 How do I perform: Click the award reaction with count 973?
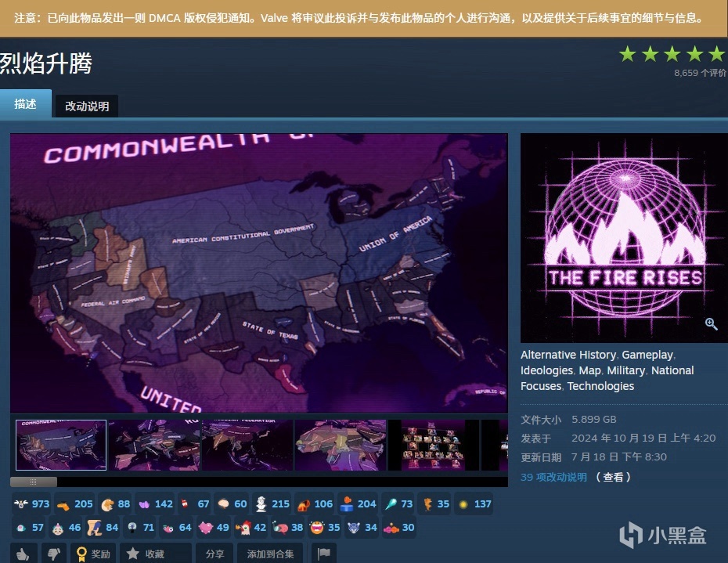[x=31, y=504]
